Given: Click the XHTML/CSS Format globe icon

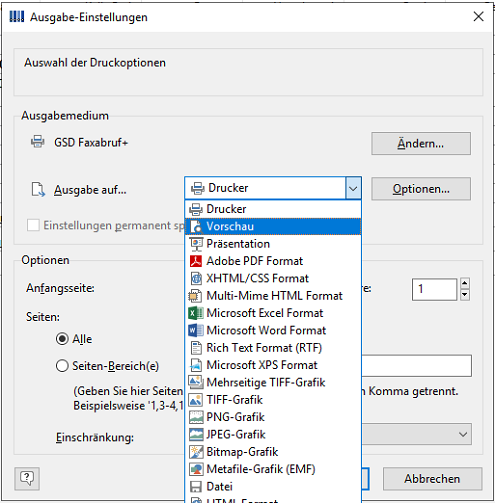Looking at the screenshot, I should click(196, 278).
